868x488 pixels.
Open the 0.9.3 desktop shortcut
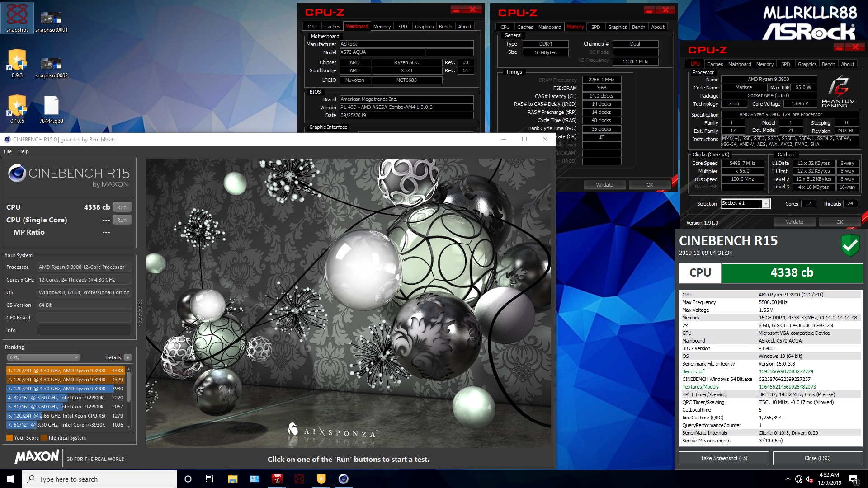click(17, 64)
